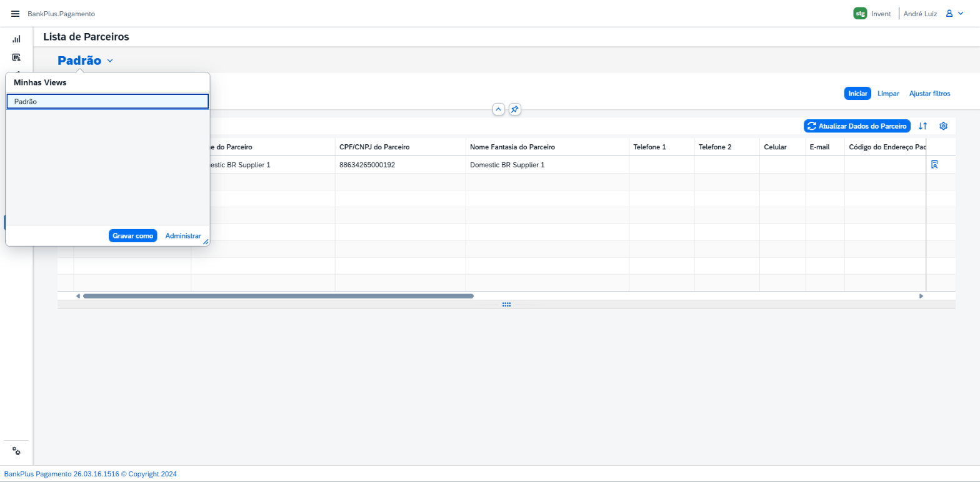Open the chart analytics sidebar icon

click(x=16, y=39)
